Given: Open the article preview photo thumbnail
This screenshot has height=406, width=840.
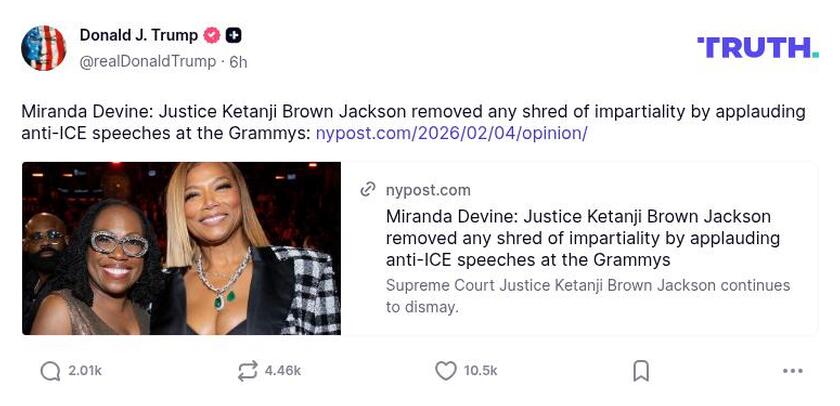Looking at the screenshot, I should 181,248.
